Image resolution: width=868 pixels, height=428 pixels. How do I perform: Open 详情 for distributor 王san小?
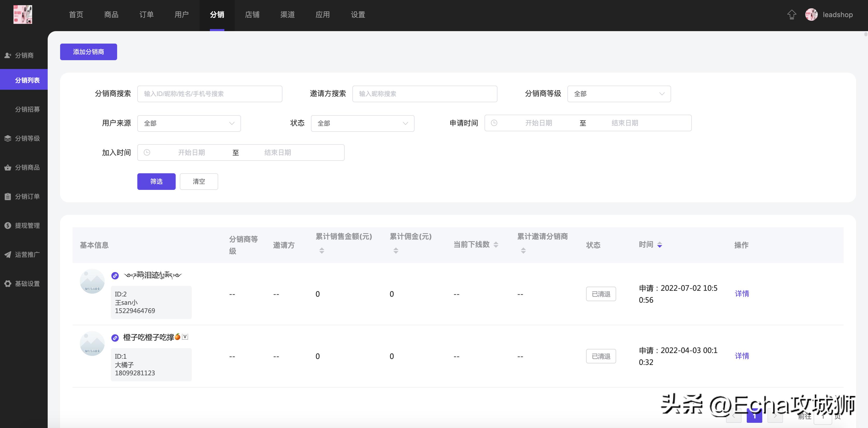tap(742, 294)
